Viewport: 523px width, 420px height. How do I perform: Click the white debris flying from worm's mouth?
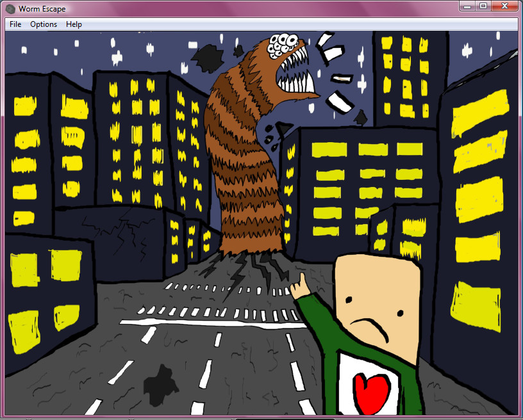[x=340, y=79]
